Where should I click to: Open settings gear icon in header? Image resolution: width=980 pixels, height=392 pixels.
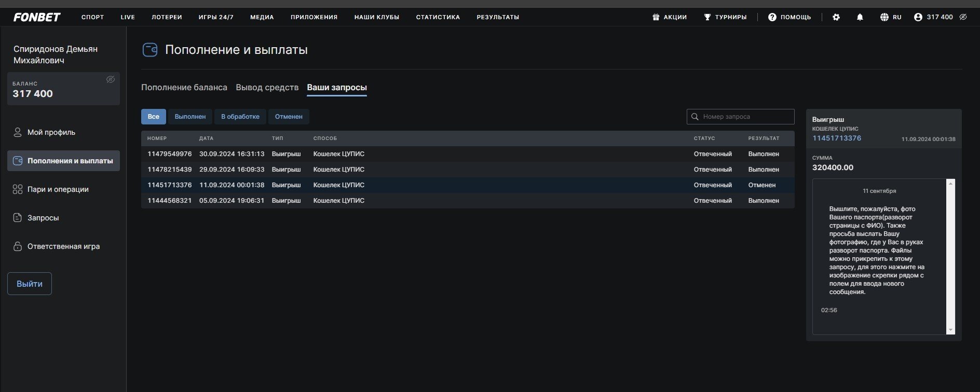(836, 17)
